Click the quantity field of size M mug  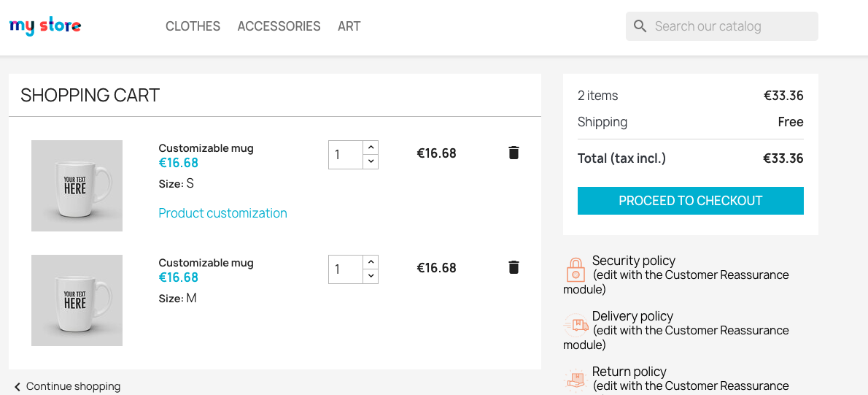[346, 269]
